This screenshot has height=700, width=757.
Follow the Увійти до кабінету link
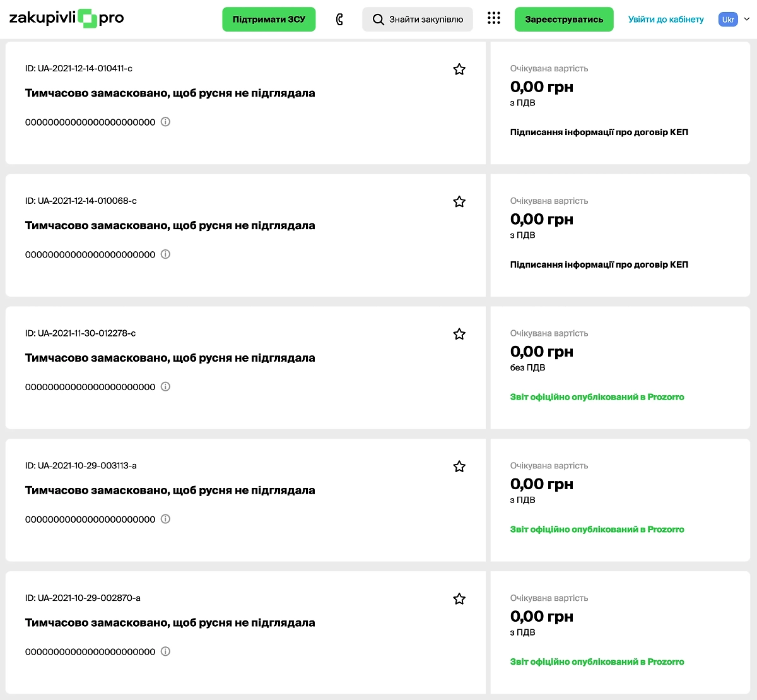coord(666,20)
